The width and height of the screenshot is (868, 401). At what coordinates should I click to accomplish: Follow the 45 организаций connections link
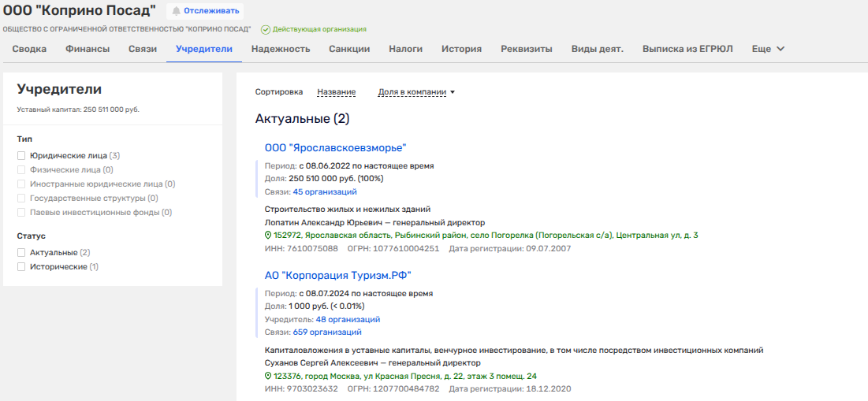tap(324, 191)
